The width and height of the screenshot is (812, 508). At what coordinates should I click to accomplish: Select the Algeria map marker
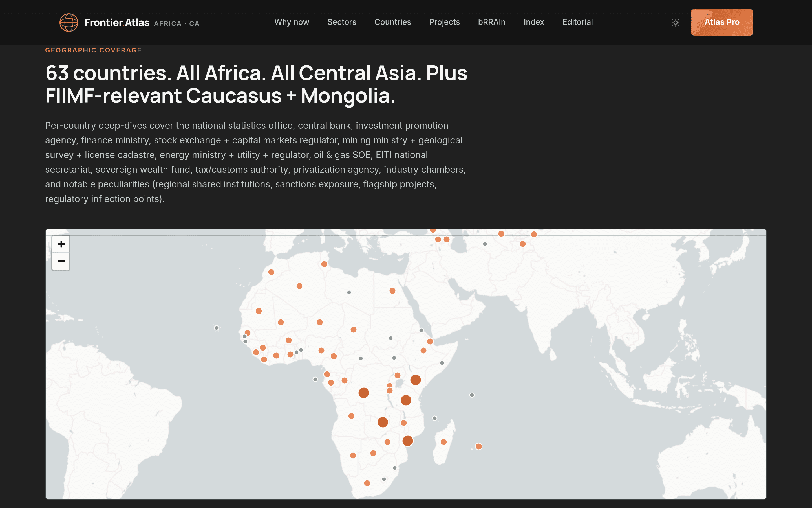[x=299, y=286]
